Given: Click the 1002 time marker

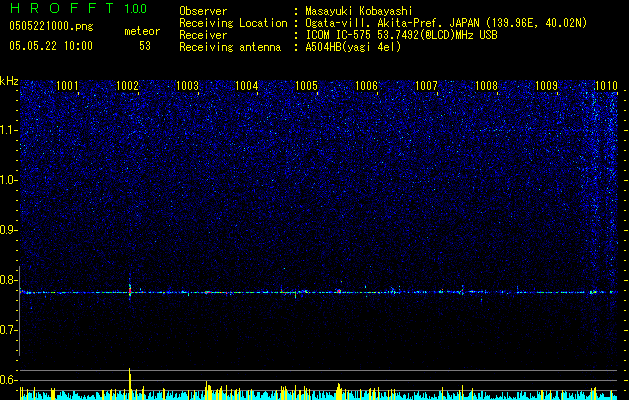Looking at the screenshot, I should click(x=127, y=86).
